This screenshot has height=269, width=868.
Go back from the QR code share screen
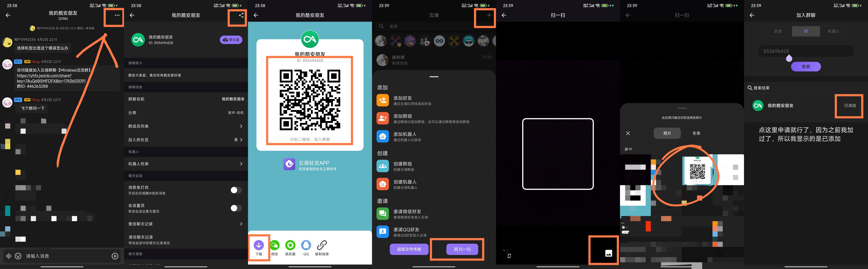click(256, 15)
